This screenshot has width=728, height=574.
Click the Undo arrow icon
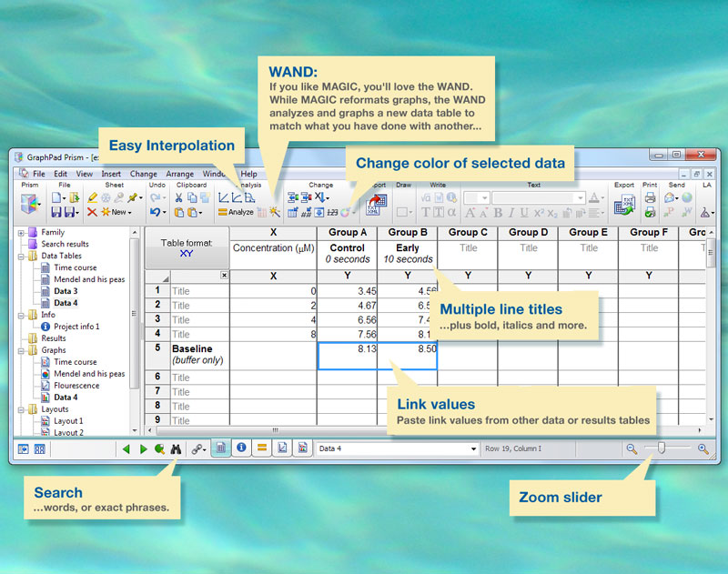155,212
